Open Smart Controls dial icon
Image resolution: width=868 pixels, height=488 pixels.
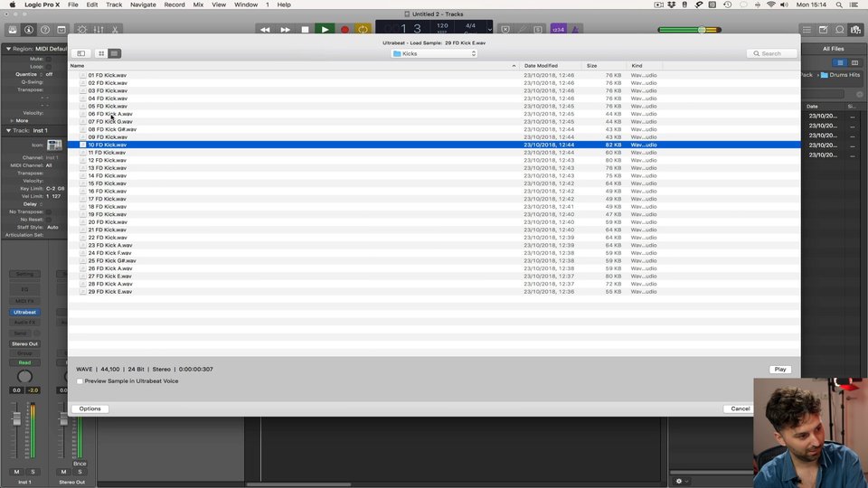click(82, 29)
